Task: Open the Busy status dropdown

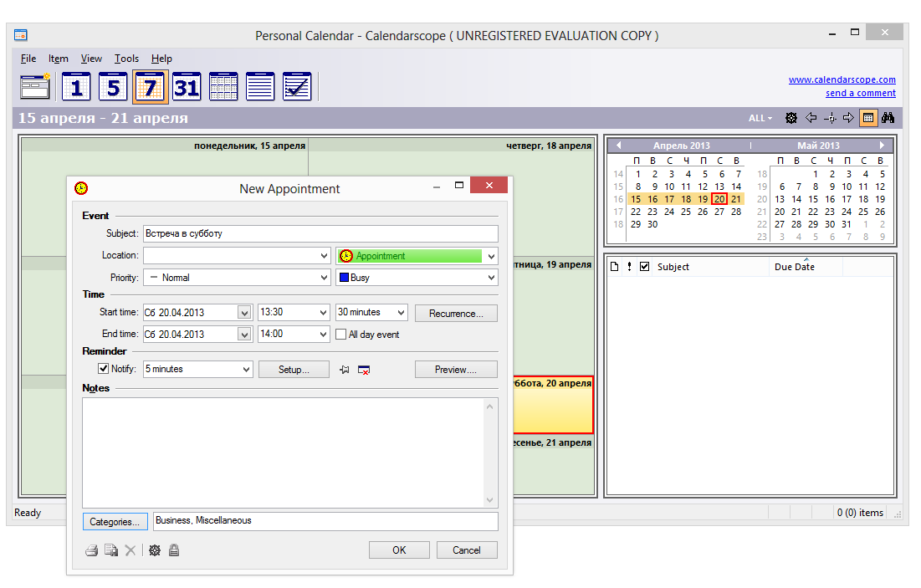Action: click(x=491, y=278)
